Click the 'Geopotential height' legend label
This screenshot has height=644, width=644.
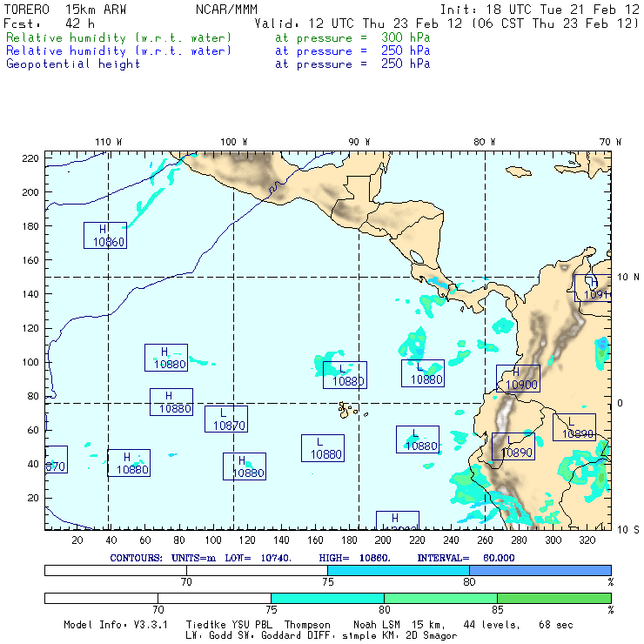[73, 64]
